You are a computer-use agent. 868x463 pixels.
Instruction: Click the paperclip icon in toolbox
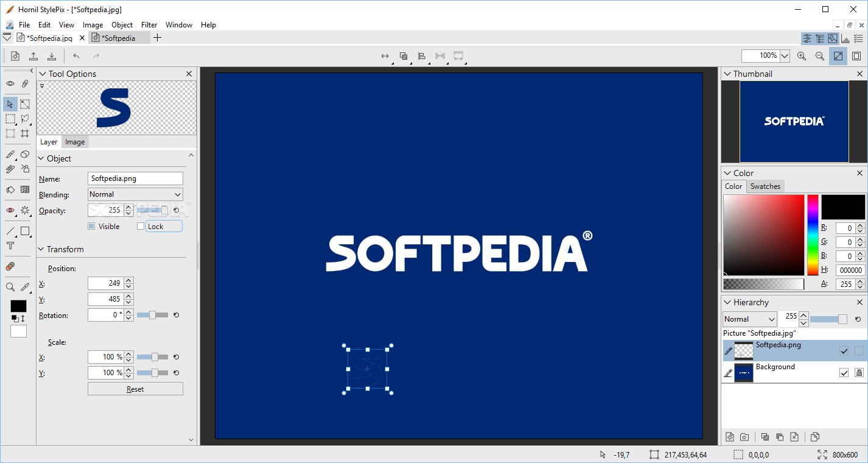click(25, 83)
